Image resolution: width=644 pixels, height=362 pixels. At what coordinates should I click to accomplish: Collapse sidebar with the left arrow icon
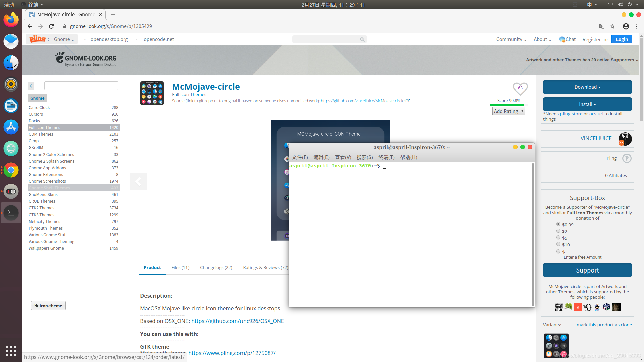point(31,86)
